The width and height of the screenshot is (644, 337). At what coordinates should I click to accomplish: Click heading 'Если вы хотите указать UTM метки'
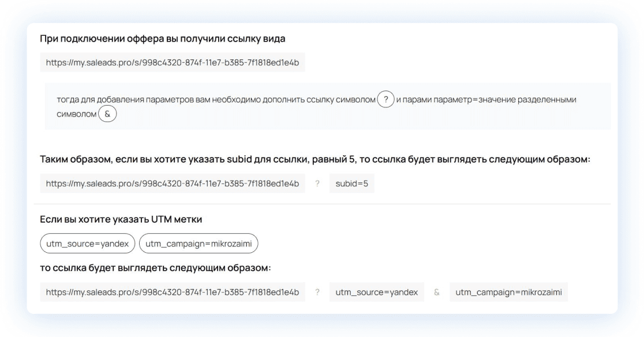(121, 219)
